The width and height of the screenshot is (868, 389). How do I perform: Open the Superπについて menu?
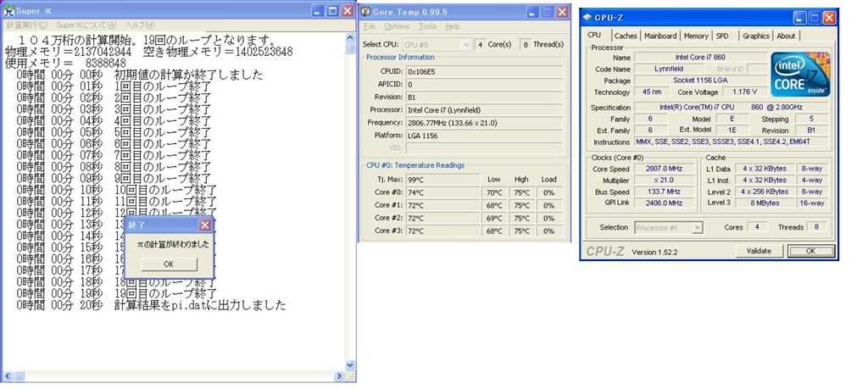pos(86,25)
